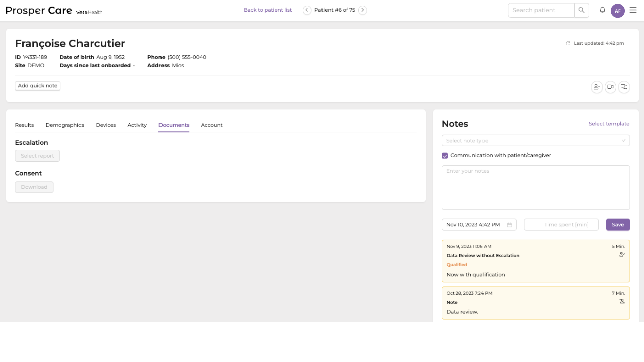Toggle Communication with patient/caregiver checkbox

445,156
